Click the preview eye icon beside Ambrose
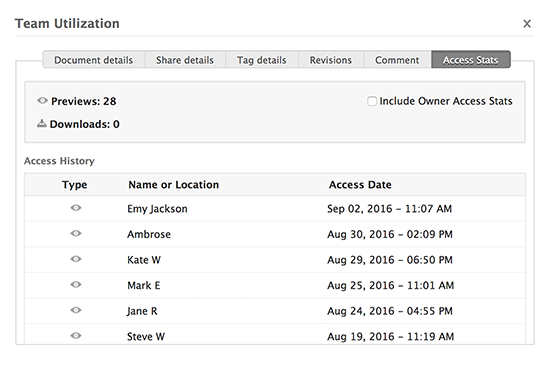The width and height of the screenshot is (550, 365). point(76,234)
